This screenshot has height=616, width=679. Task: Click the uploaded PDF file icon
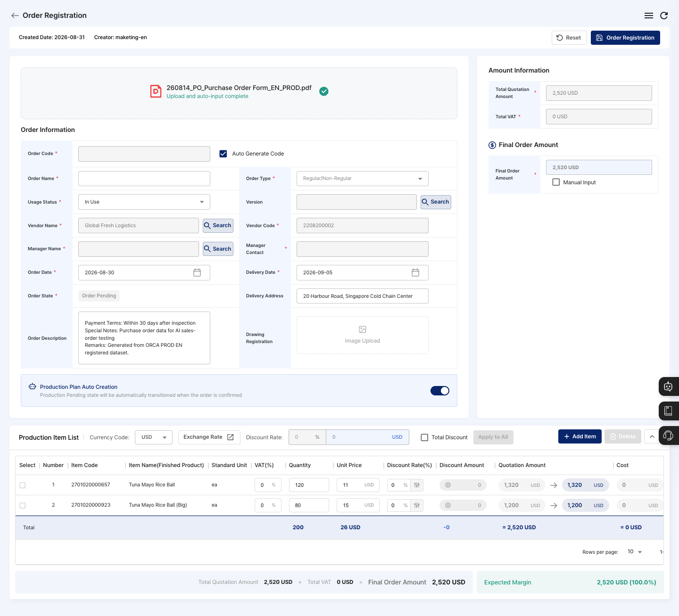(156, 91)
